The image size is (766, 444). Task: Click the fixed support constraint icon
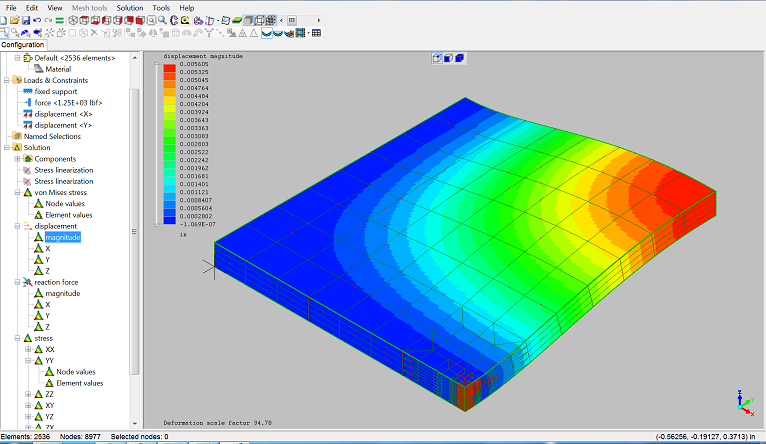click(28, 91)
